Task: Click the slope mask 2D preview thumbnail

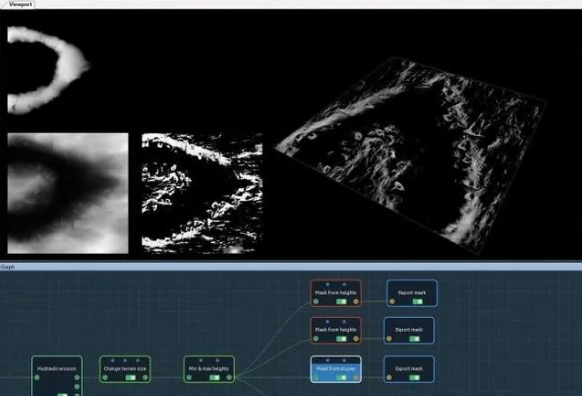Action: pyautogui.click(x=202, y=193)
